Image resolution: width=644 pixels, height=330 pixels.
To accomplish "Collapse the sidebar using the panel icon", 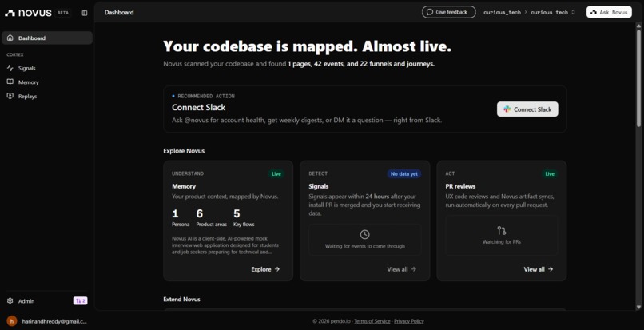I will 85,13.
